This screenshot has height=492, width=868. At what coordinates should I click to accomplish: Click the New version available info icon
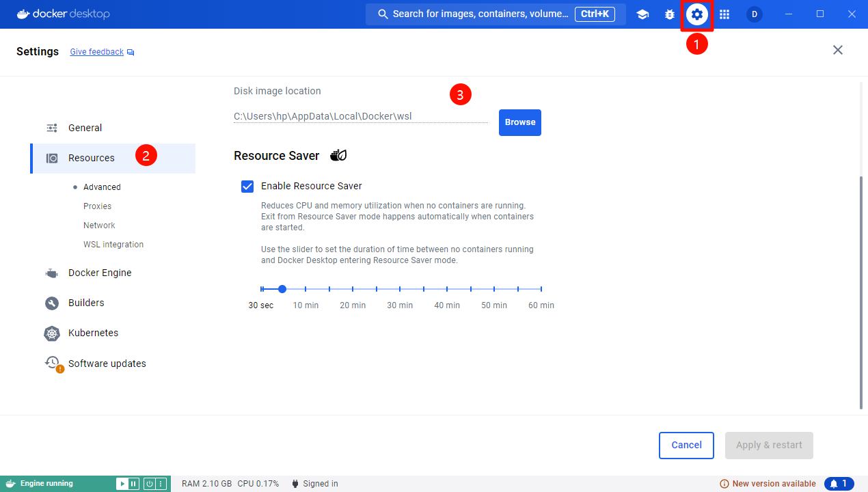pos(724,484)
